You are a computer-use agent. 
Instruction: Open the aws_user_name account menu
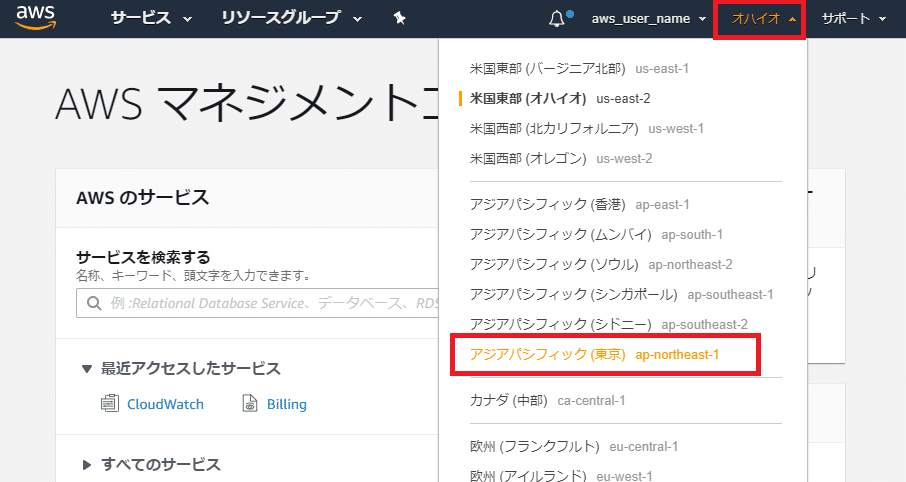(648, 18)
